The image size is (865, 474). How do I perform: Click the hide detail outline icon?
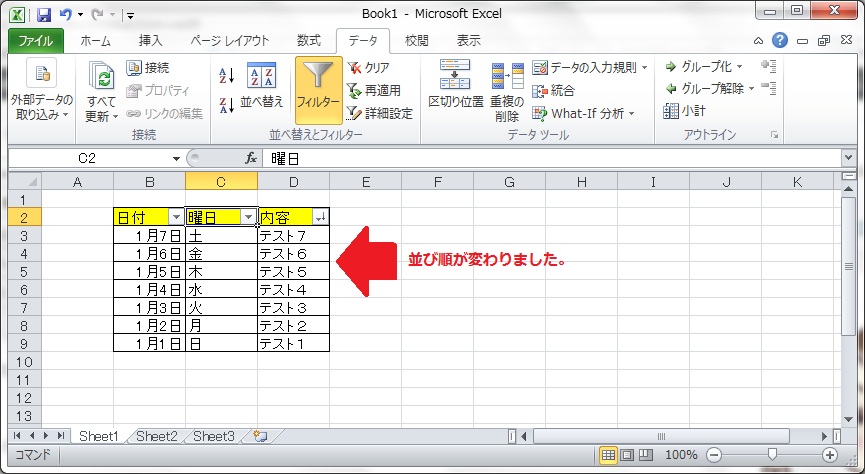[x=768, y=88]
